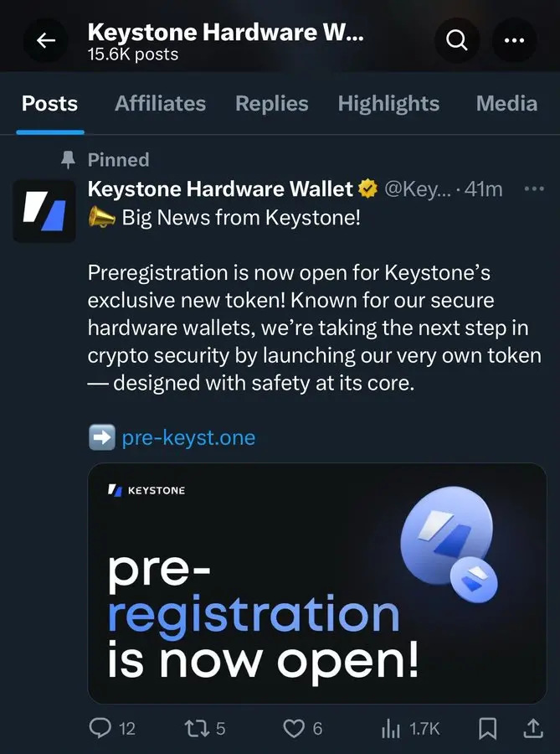Tap the back arrow to leave profile
560x754 pixels.
tap(46, 40)
